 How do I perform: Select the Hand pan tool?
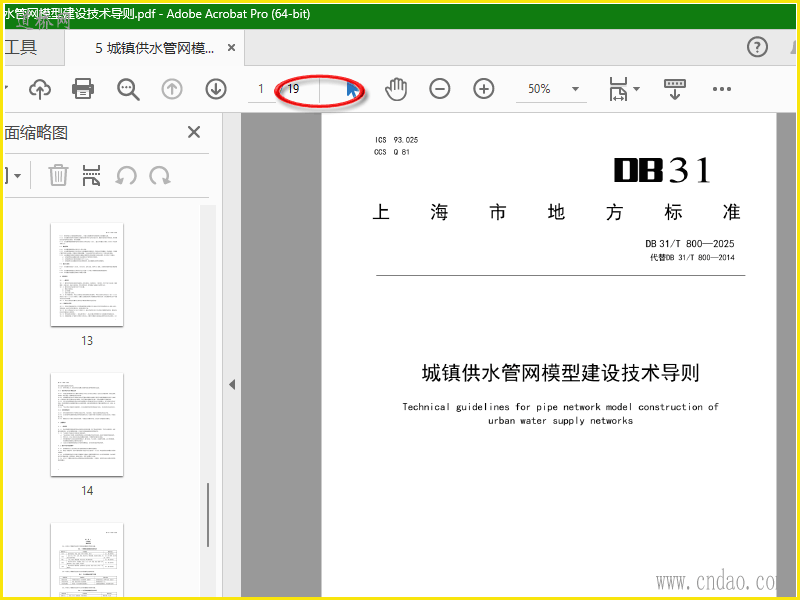396,89
